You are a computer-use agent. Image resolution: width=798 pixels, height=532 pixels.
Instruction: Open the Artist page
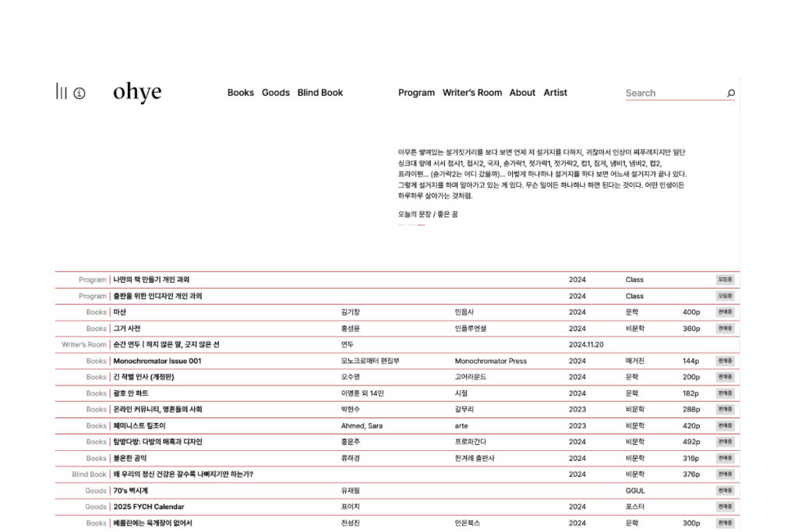coord(555,93)
